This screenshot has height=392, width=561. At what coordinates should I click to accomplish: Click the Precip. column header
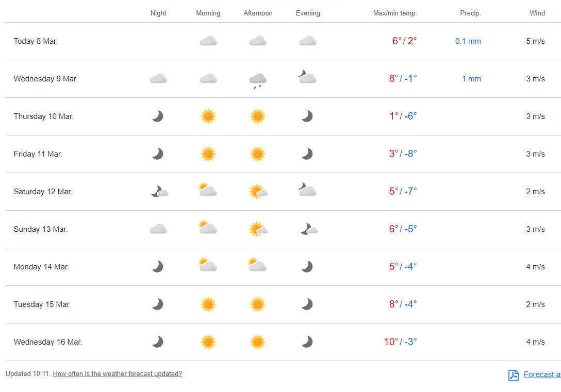(470, 13)
